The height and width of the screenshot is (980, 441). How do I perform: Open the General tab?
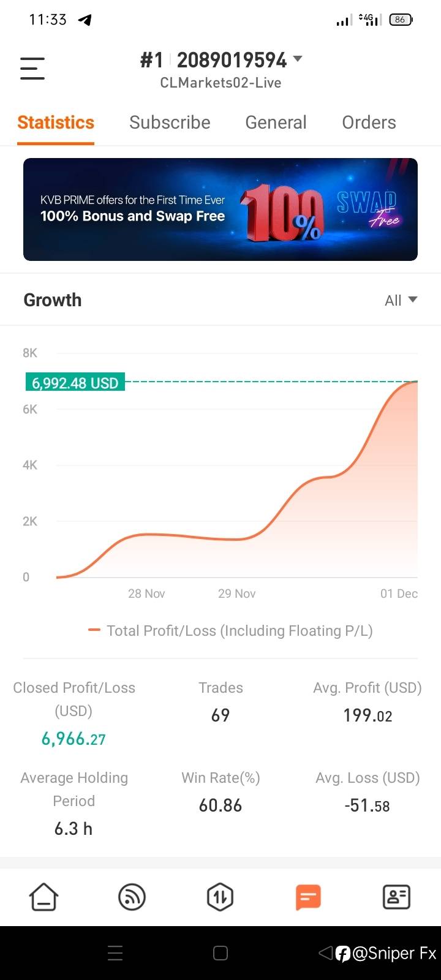click(x=276, y=123)
